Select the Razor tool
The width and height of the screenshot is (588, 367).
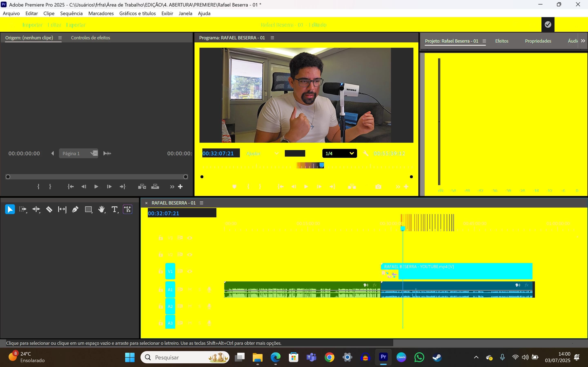click(x=49, y=209)
